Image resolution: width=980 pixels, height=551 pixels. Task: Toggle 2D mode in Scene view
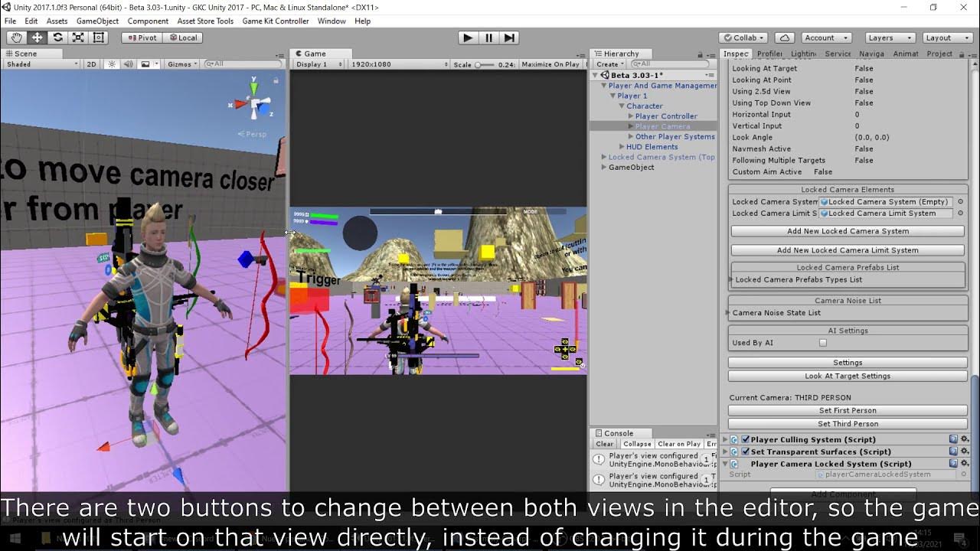pyautogui.click(x=92, y=64)
